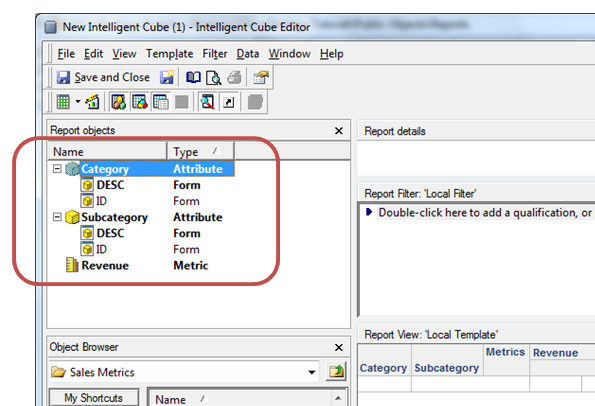The image size is (595, 406).
Task: Open the Sales Metrics folder dropdown
Action: tap(312, 372)
